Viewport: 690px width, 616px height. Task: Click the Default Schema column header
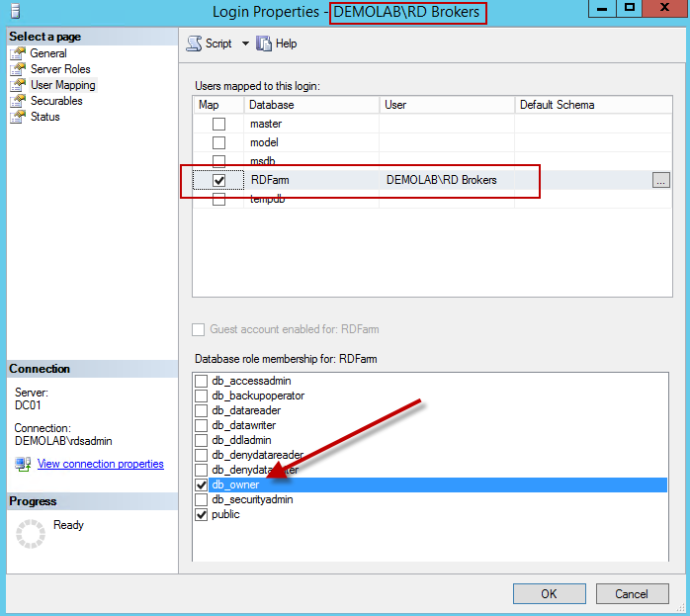point(593,105)
